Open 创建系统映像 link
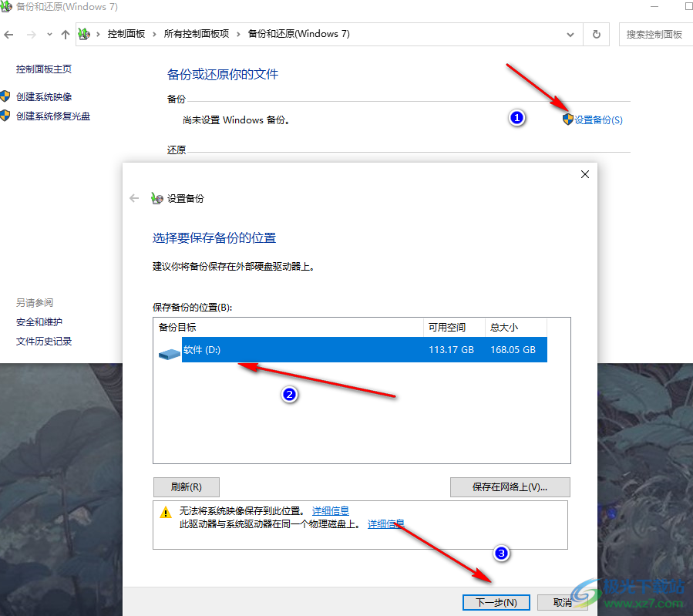Screen dimensions: 693x616 pos(44,97)
